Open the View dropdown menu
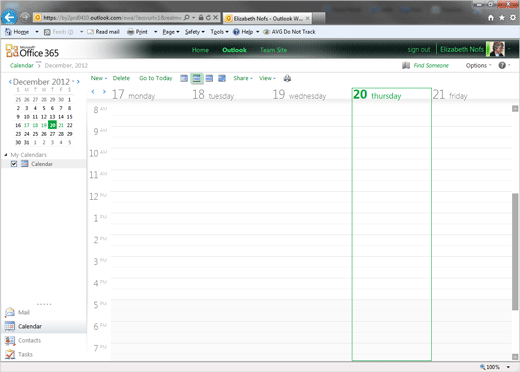The image size is (520, 372). [267, 78]
